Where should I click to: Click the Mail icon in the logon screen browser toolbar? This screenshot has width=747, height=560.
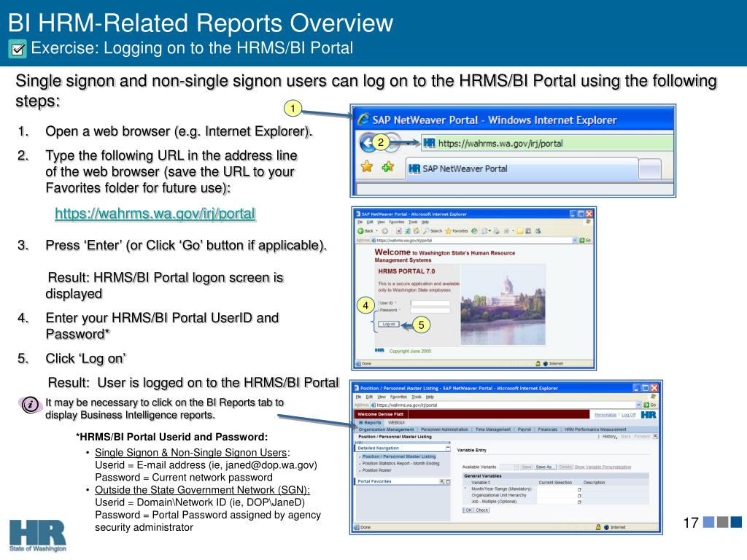pyautogui.click(x=484, y=231)
